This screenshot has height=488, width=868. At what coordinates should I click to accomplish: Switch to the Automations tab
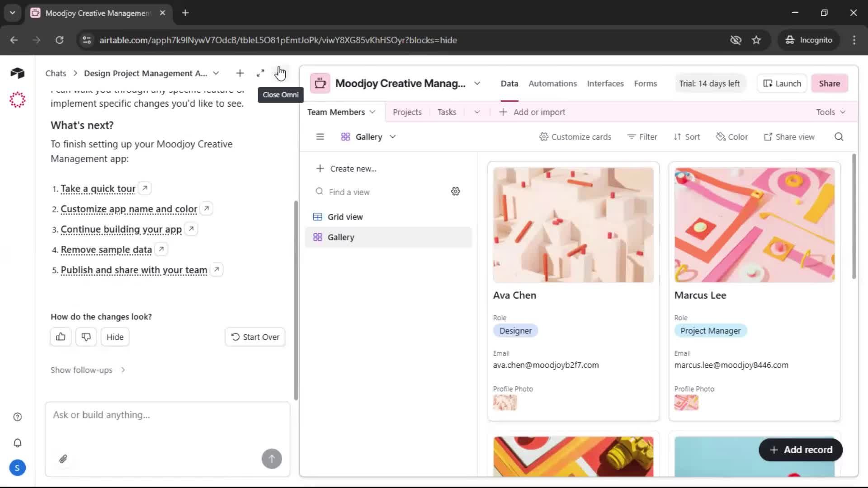pos(552,84)
